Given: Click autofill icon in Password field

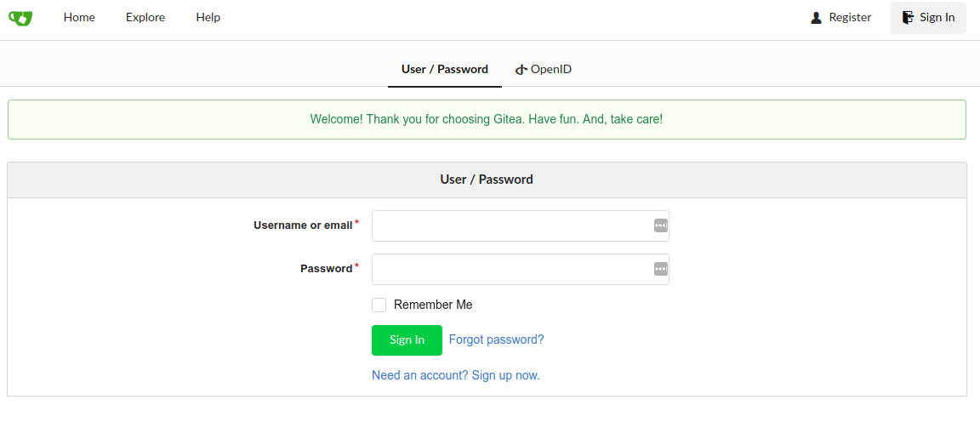Looking at the screenshot, I should tap(660, 269).
